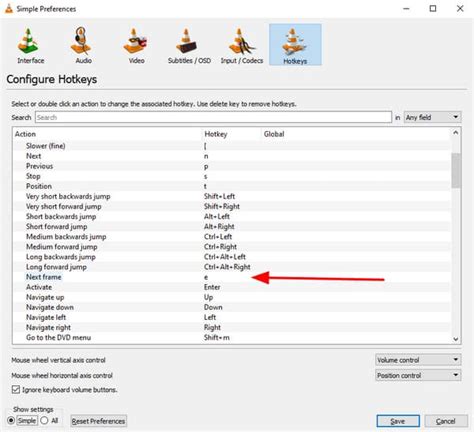
Task: Select the Navigate down action row
Action: 232,307
